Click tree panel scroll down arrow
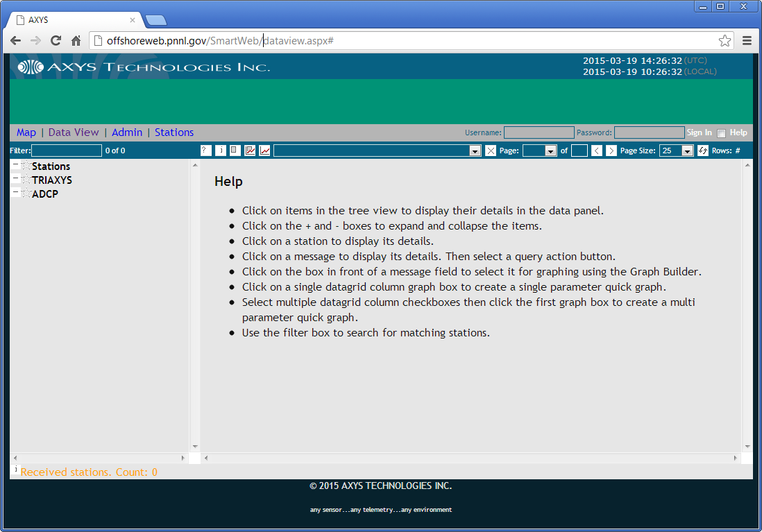The image size is (762, 532). [x=195, y=446]
